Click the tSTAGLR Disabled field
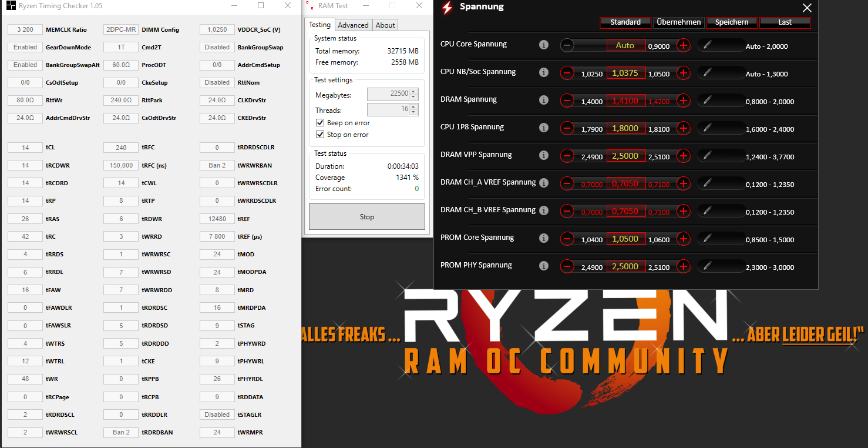Screen dimensions: 868x448 tap(217, 414)
